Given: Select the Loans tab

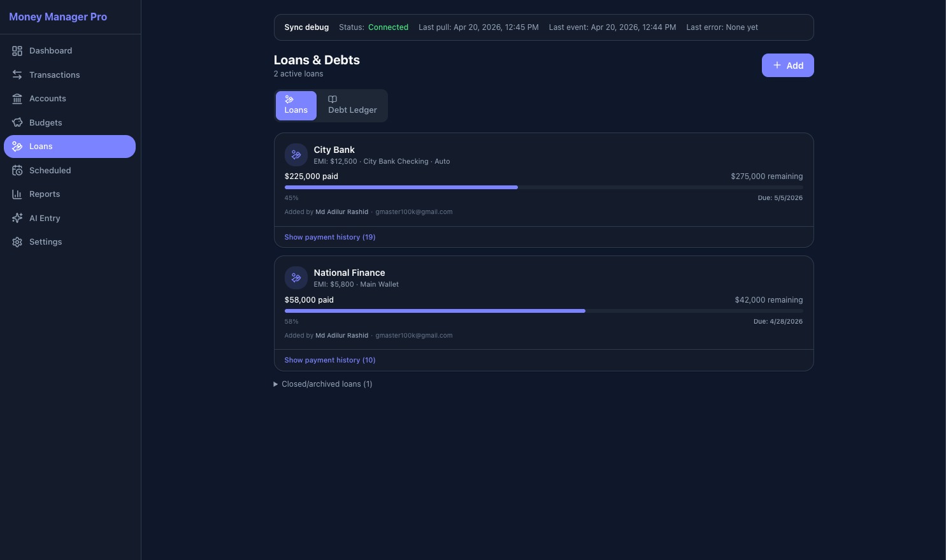Looking at the screenshot, I should pyautogui.click(x=296, y=106).
